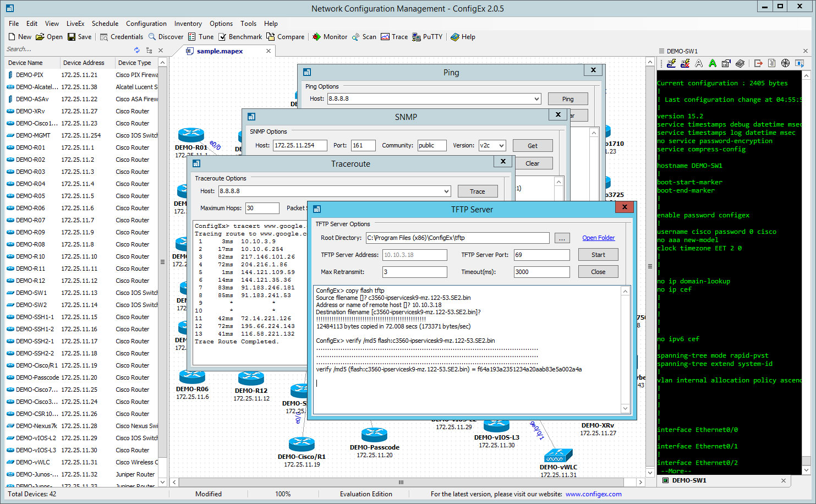The height and width of the screenshot is (504, 816).
Task: Expand the Ping Host dropdown
Action: (x=536, y=99)
